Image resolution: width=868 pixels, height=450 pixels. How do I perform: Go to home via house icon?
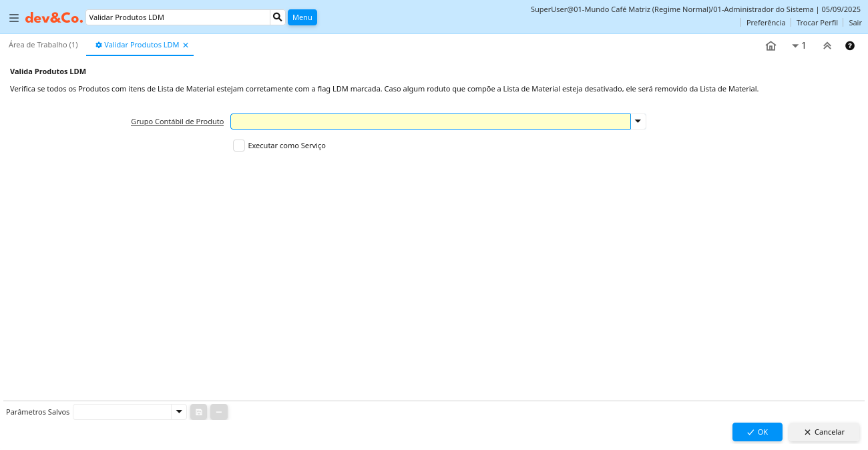771,46
